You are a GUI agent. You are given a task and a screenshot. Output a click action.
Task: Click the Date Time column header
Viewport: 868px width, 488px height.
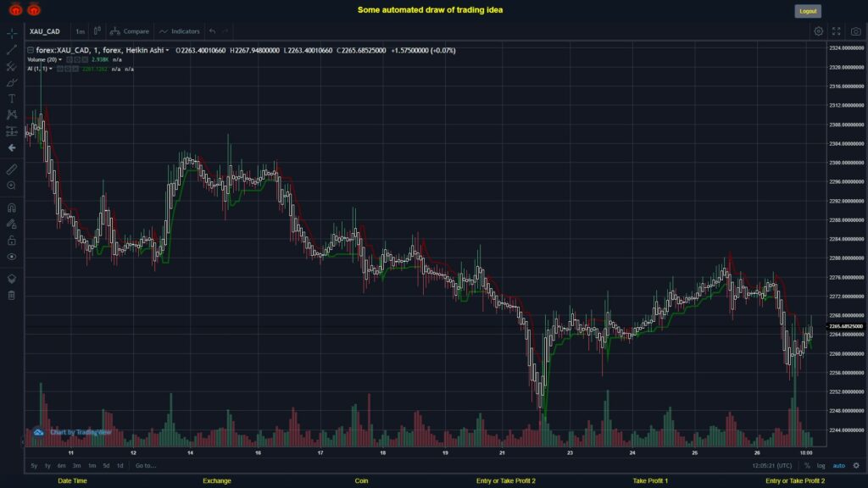click(x=73, y=481)
